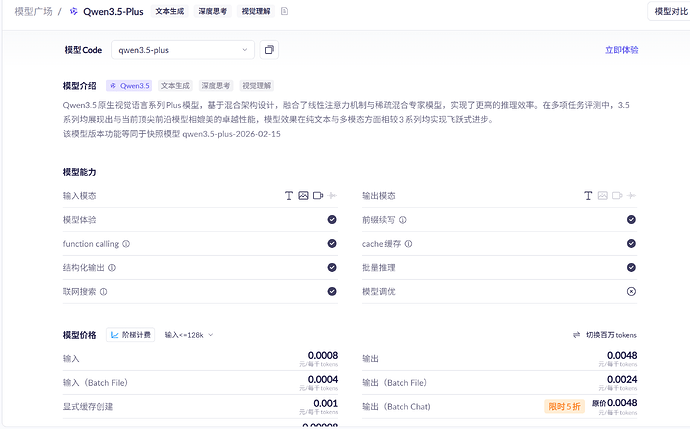Click the document icon beside the 视觉理解 tag

284,11
